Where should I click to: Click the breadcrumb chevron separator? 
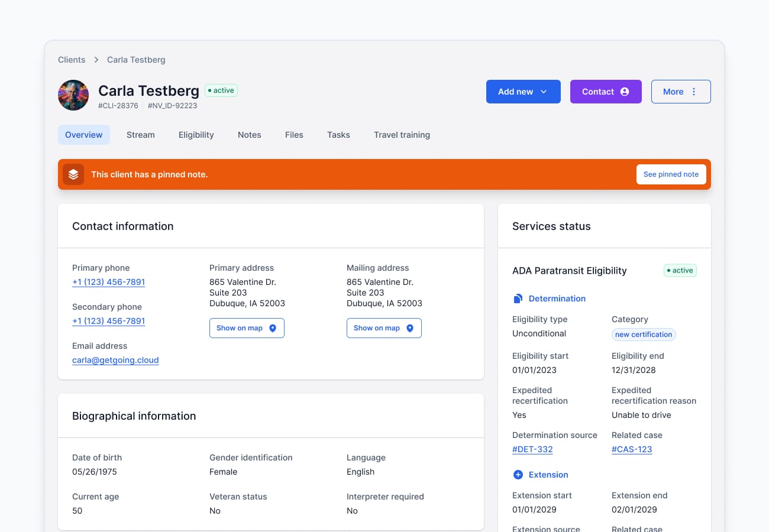(96, 60)
